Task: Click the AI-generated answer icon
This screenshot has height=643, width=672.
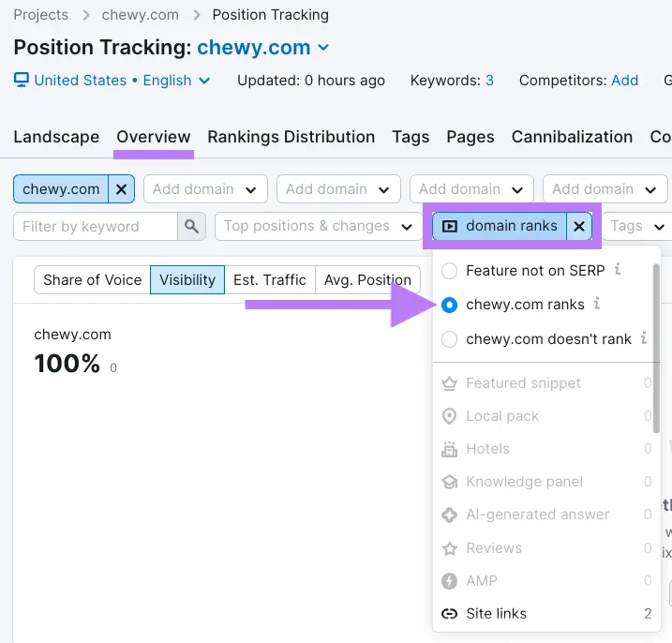Action: (x=449, y=515)
